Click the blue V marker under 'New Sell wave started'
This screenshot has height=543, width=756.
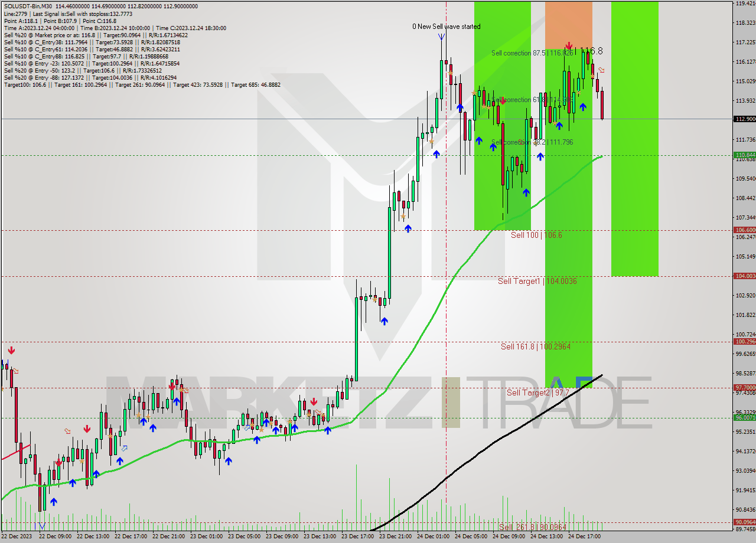442,37
